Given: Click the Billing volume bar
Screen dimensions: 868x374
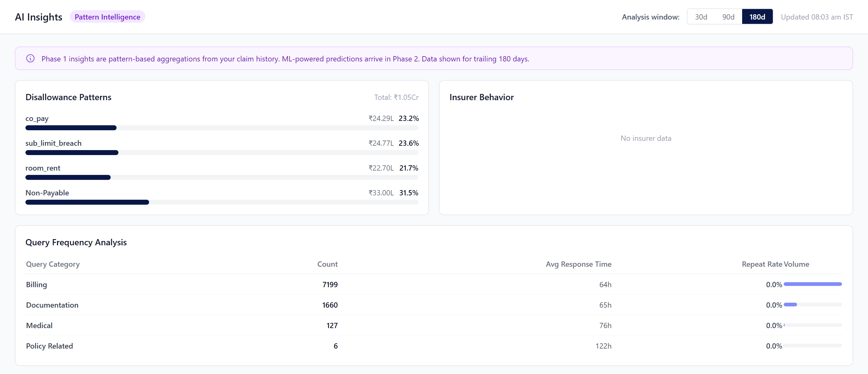Looking at the screenshot, I should [x=813, y=284].
